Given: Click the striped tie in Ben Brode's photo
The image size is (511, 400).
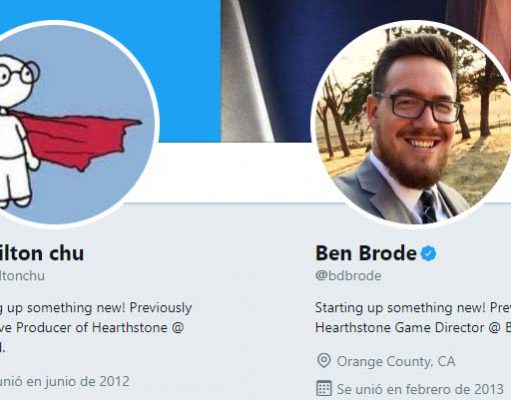Looking at the screenshot, I should 428,207.
